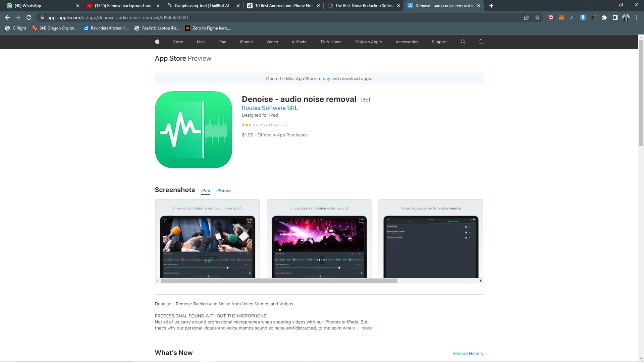Click the screenshots horizontal scrollbar thumb
This screenshot has height=362, width=644.
pos(279,281)
